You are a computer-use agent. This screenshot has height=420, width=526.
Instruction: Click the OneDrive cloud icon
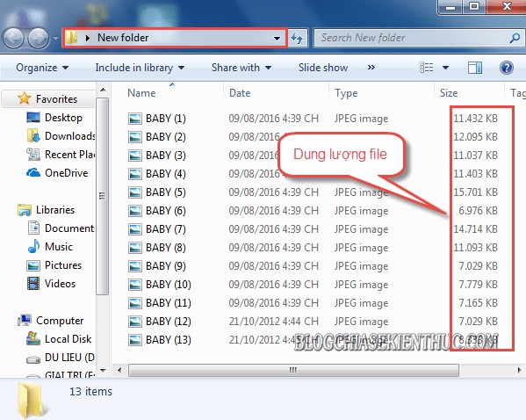tap(33, 173)
